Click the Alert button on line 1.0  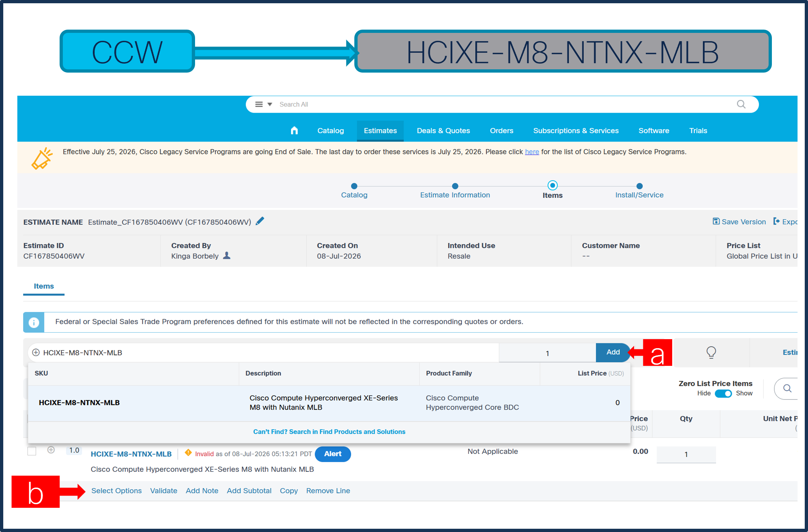[333, 454]
